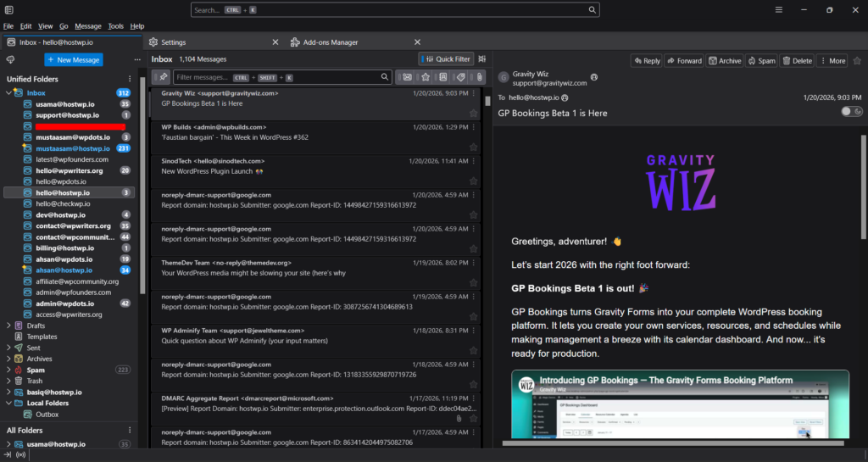Filter messages from address book contacts

tap(442, 77)
